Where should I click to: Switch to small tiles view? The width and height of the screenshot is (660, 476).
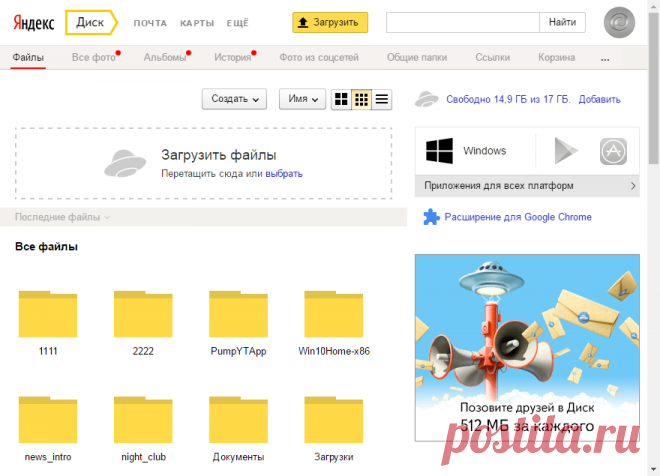[x=362, y=99]
